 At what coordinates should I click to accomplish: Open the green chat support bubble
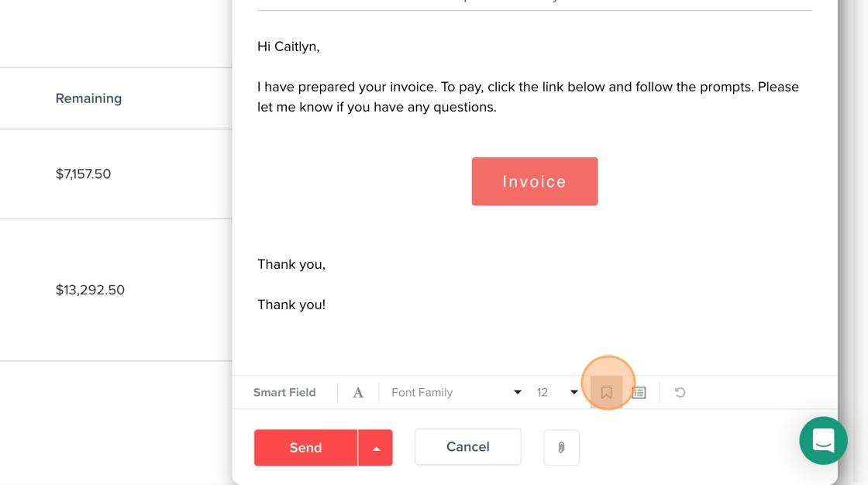click(x=823, y=440)
